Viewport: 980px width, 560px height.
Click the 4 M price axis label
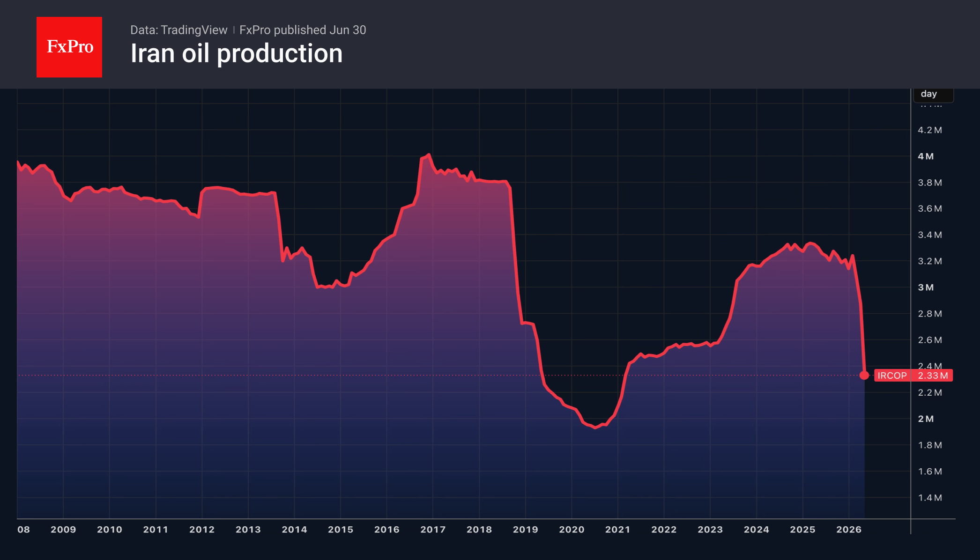coord(926,156)
